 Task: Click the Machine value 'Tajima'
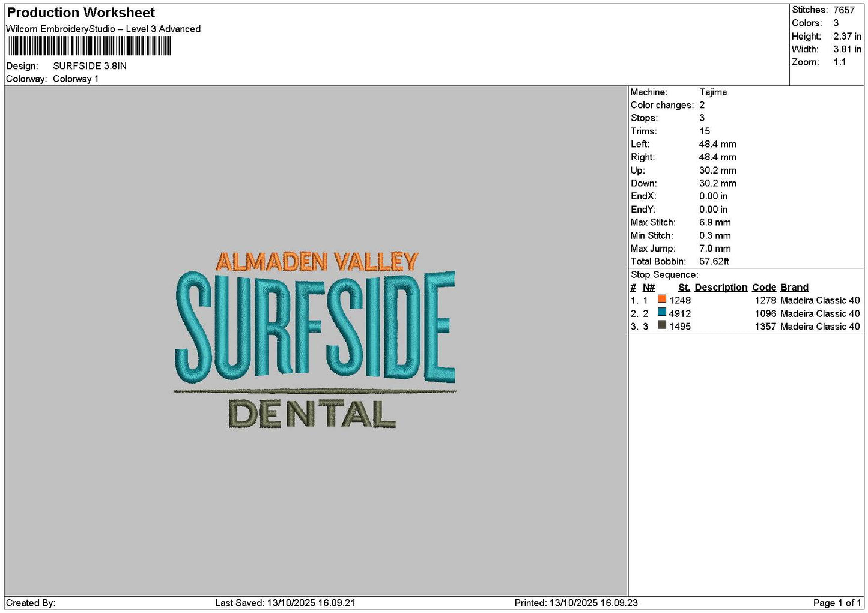click(713, 92)
